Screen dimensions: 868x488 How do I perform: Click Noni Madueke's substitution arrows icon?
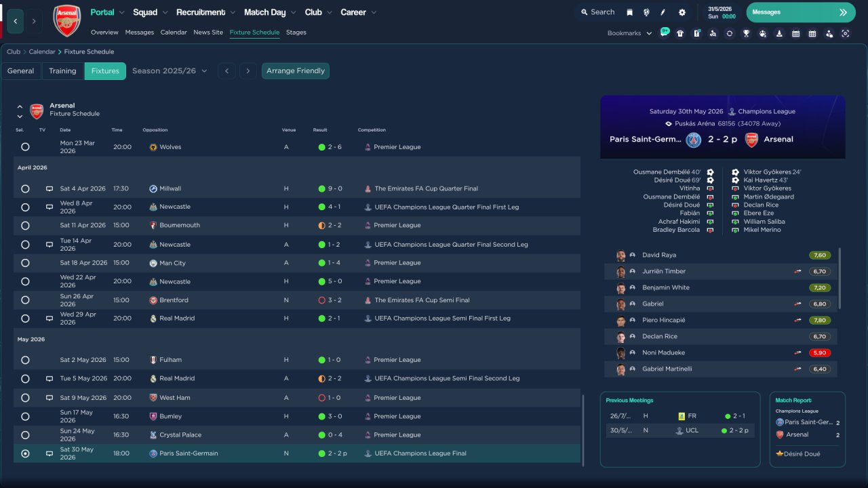coord(798,352)
